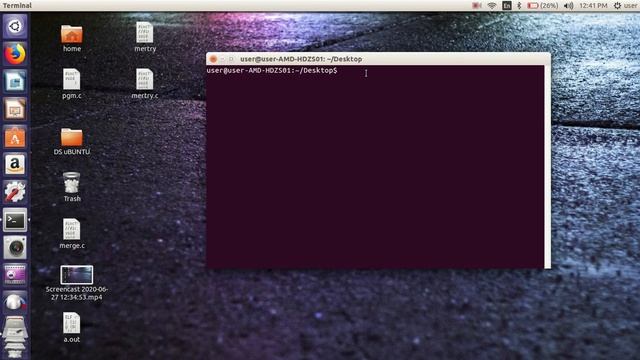Screen dimensions: 640x360
Task: Open the Wi-Fi network menu
Action: (492, 6)
